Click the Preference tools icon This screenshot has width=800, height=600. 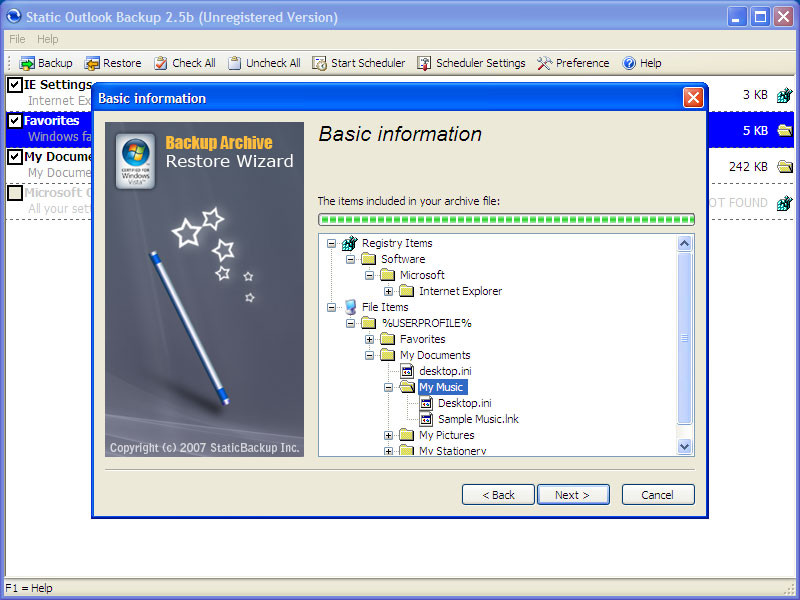point(544,63)
